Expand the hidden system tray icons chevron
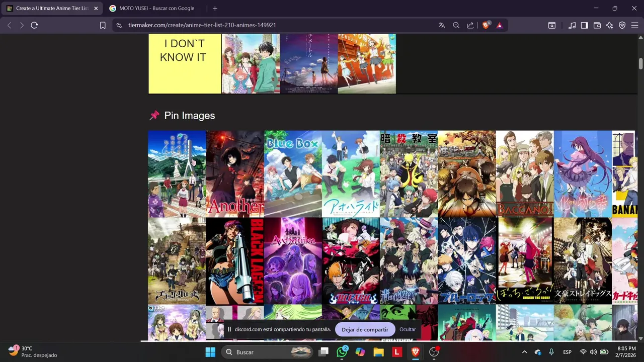The image size is (644, 362). (524, 352)
